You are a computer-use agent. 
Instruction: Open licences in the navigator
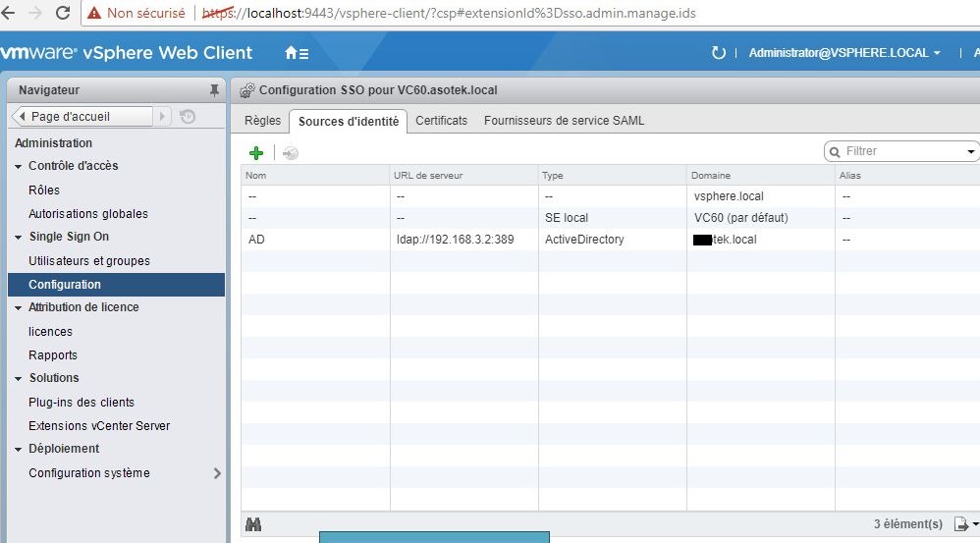point(50,332)
